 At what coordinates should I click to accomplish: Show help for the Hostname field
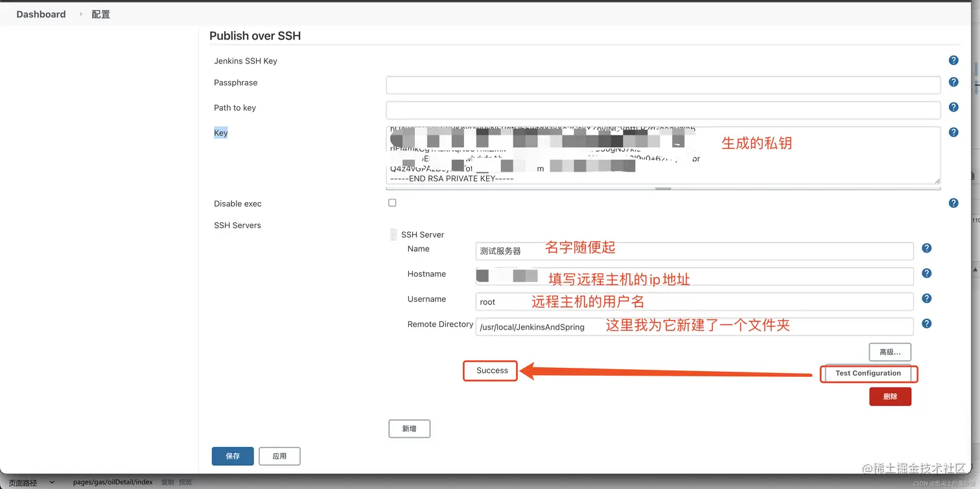927,273
